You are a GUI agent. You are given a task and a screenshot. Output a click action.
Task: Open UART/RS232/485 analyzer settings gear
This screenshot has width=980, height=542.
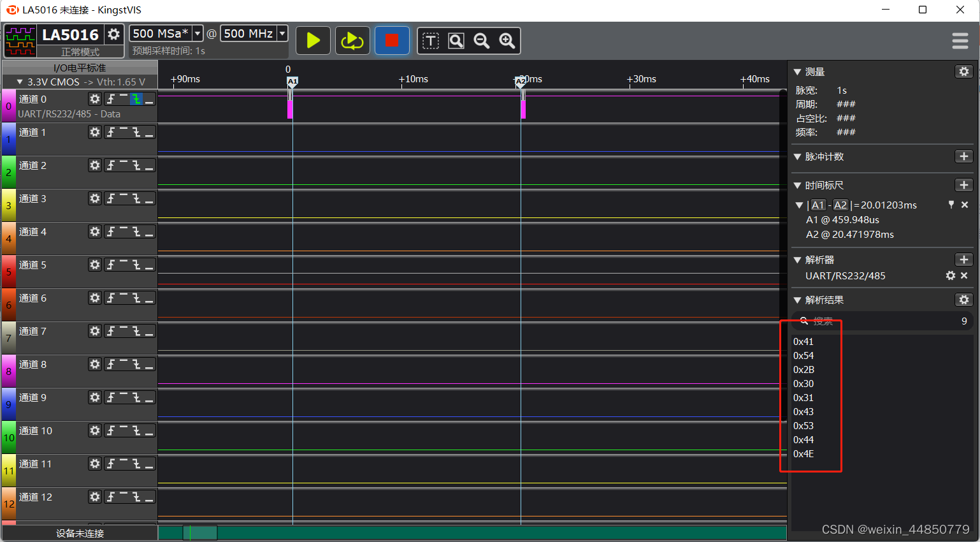click(x=951, y=275)
